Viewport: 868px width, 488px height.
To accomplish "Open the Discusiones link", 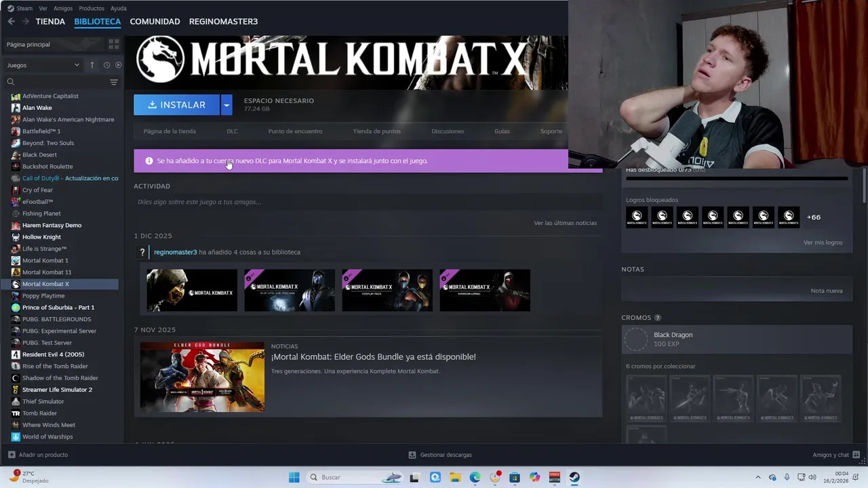I will coord(448,131).
